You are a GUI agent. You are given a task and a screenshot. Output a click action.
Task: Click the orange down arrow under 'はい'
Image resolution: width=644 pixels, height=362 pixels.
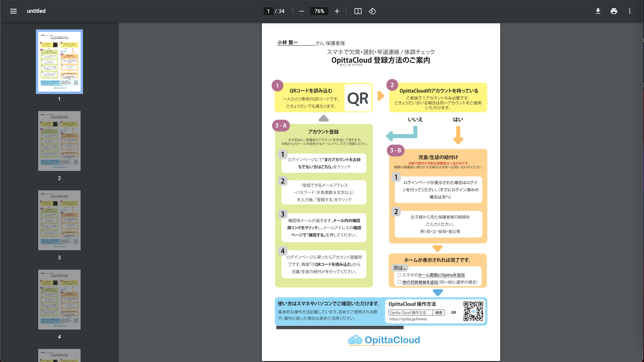coord(458,135)
